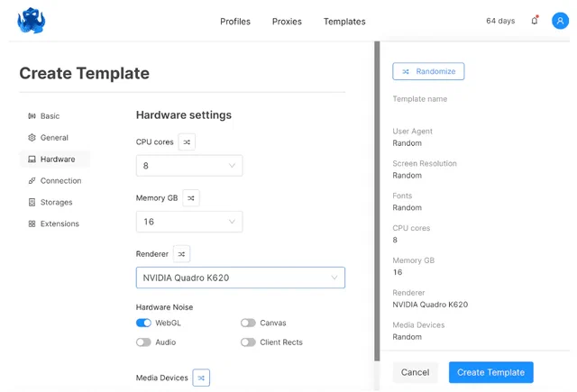Image resolution: width=577 pixels, height=392 pixels.
Task: Enable the Client Rects toggle
Action: (x=248, y=342)
